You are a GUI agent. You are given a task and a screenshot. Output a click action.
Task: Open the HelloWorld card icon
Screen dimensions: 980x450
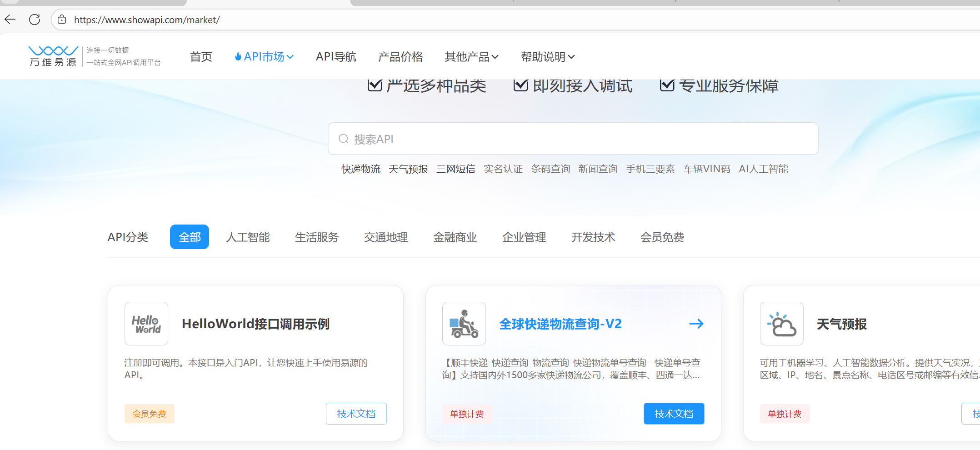(x=146, y=324)
